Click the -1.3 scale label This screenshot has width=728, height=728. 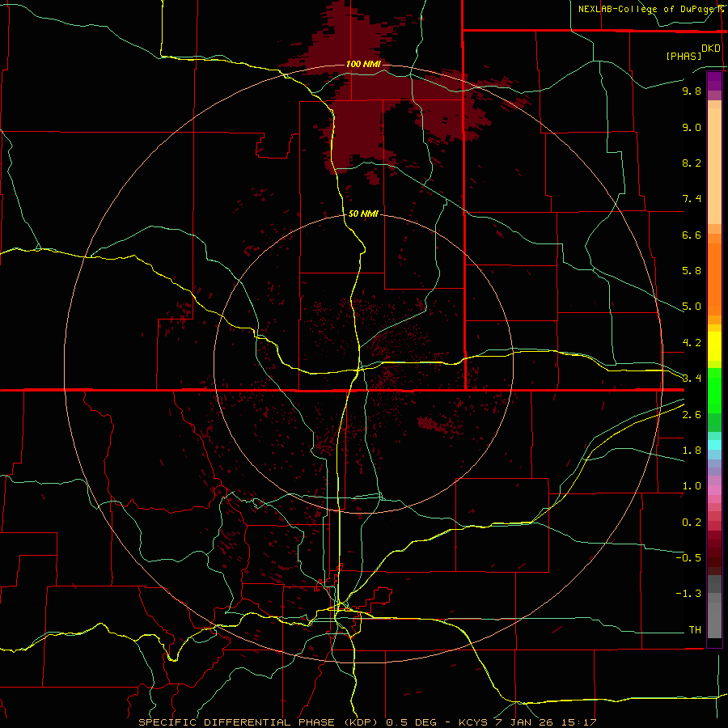[688, 594]
